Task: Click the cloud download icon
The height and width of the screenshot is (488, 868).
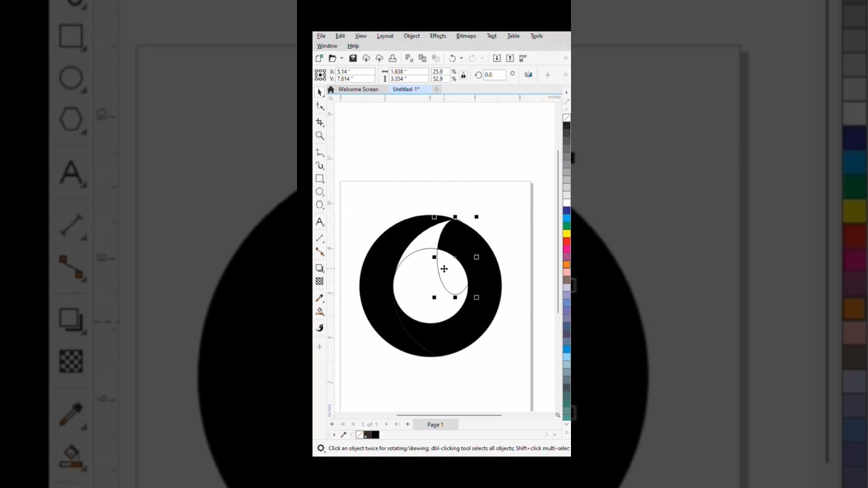Action: coord(366,58)
